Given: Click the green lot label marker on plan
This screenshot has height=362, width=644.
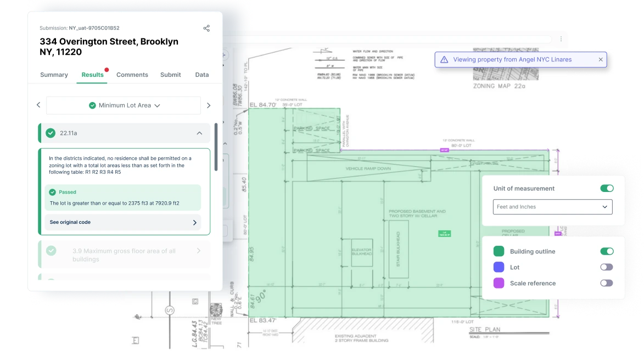Looking at the screenshot, I should pyautogui.click(x=444, y=234).
